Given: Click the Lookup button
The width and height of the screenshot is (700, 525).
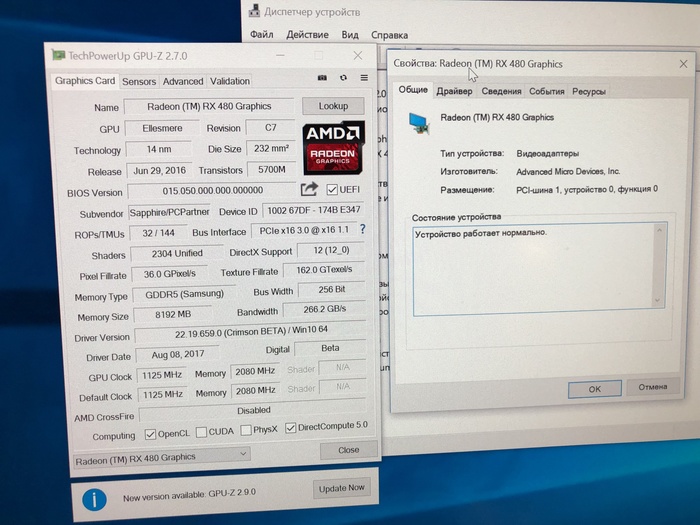Looking at the screenshot, I should [x=333, y=105].
